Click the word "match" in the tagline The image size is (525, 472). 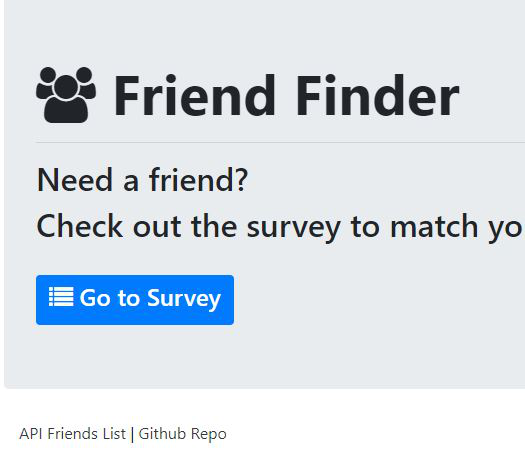(434, 227)
